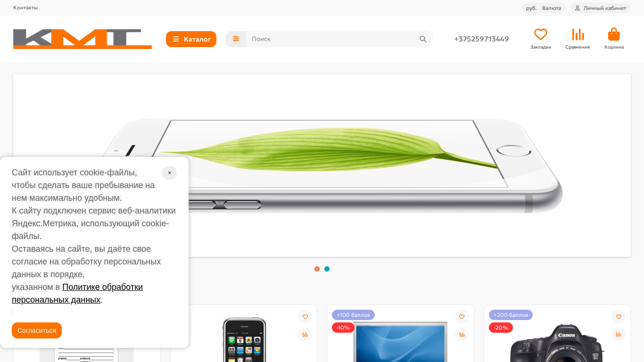Add laptop product to wishlist heart
The height and width of the screenshot is (362, 644).
pyautogui.click(x=462, y=317)
